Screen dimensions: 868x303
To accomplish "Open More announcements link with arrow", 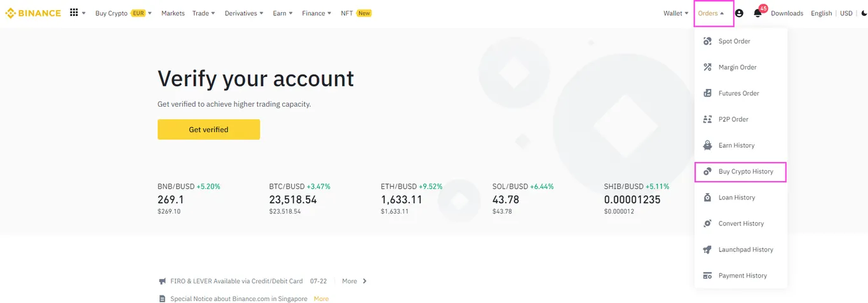I will click(x=355, y=281).
